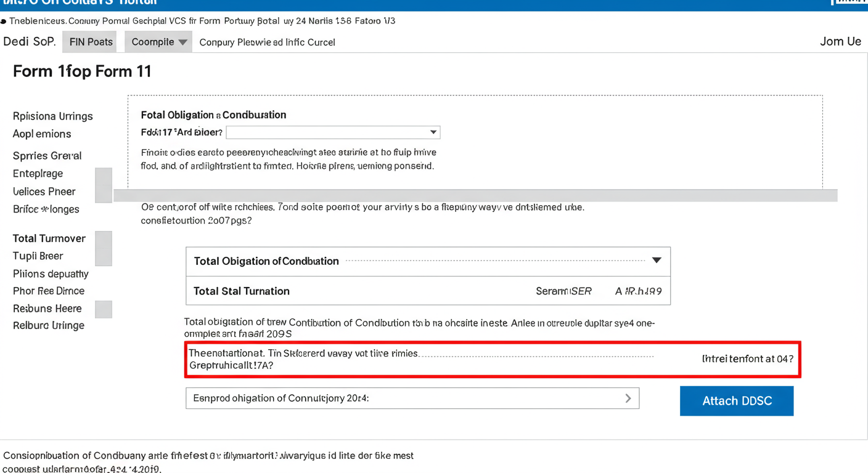
Task: Expand the Total Obligation of Condbuation section
Action: point(656,261)
